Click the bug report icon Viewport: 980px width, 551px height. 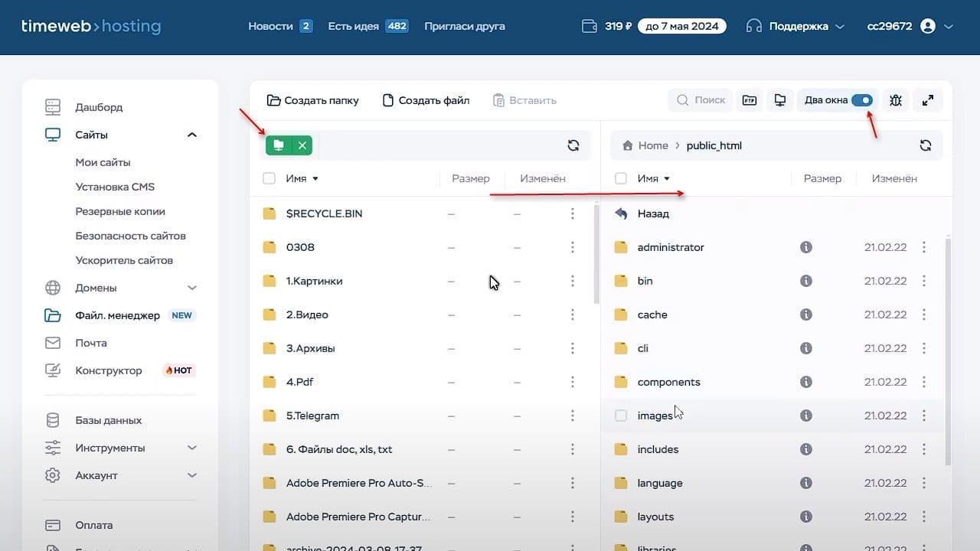pos(896,100)
